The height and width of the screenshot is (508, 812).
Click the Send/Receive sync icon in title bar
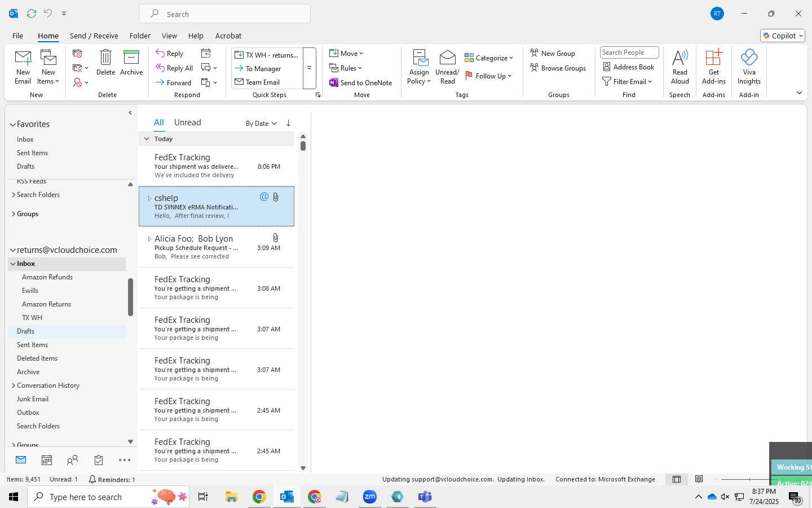[32, 14]
